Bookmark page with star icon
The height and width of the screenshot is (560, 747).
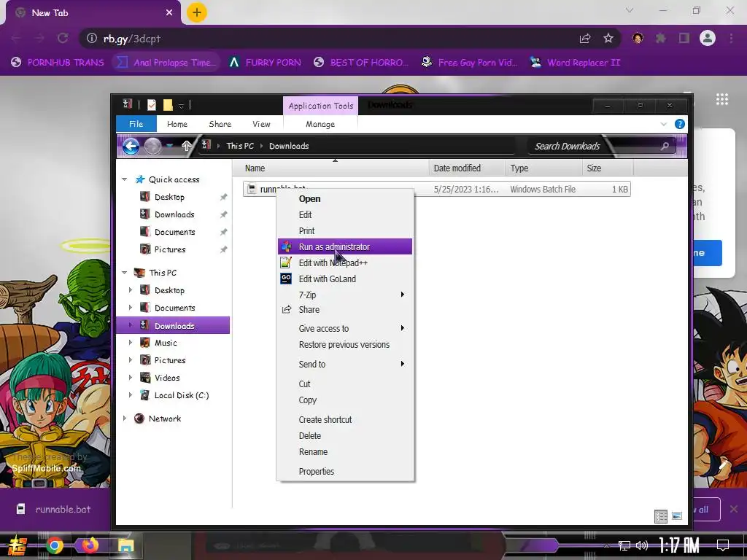pyautogui.click(x=608, y=38)
